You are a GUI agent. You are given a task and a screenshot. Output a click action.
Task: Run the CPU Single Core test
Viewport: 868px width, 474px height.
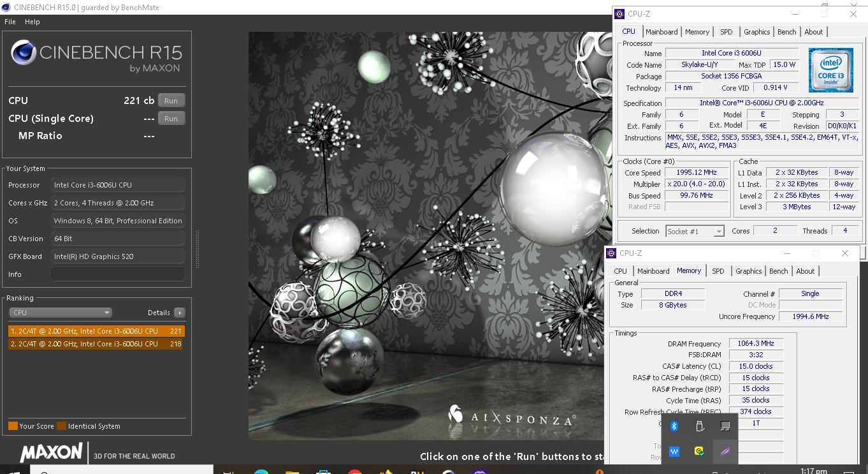(171, 119)
